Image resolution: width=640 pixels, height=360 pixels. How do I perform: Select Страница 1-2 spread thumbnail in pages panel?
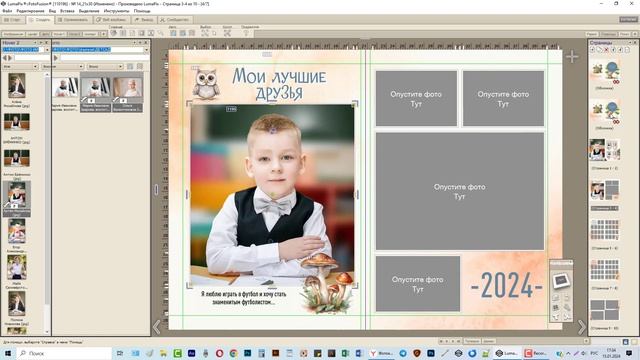[604, 150]
